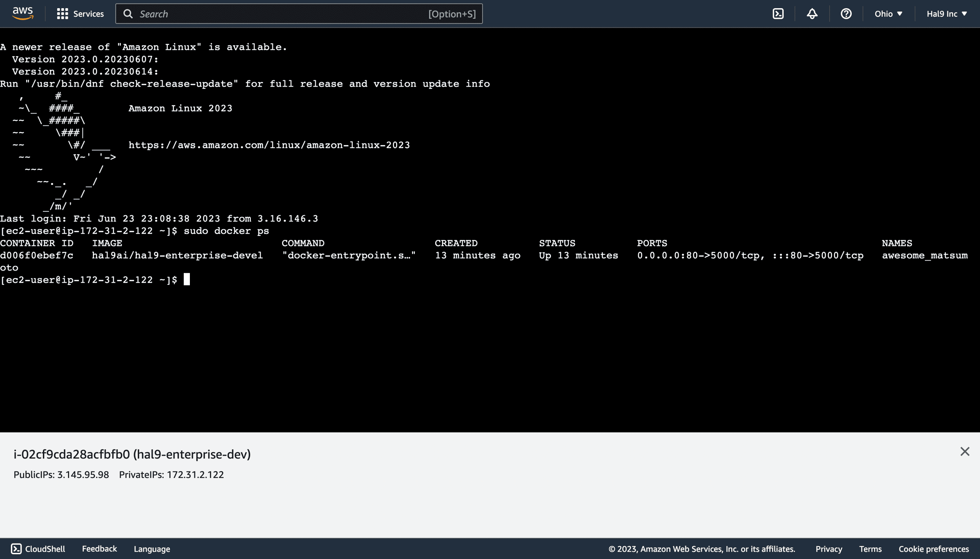Click the docker-entrypoint command cell
The width and height of the screenshot is (980, 559).
[x=349, y=255]
